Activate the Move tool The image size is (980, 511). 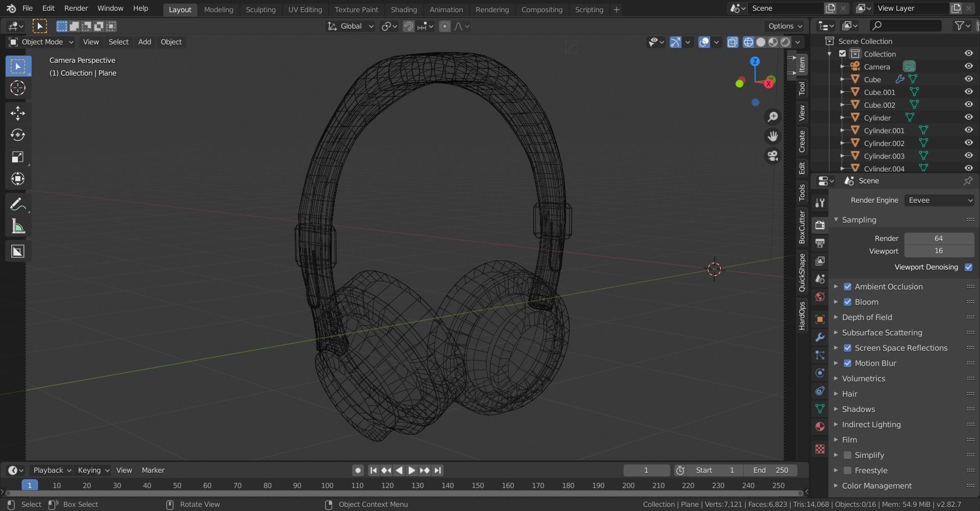(x=18, y=113)
